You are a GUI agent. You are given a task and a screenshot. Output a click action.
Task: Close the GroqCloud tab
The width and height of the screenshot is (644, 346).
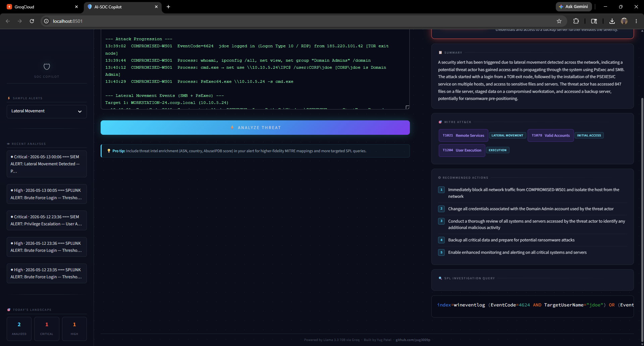[76, 7]
